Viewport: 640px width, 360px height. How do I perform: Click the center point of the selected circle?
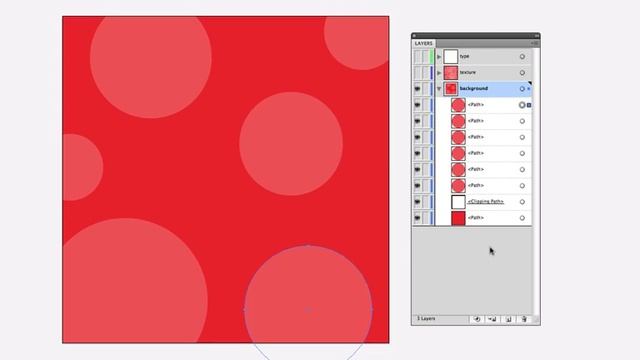point(308,310)
